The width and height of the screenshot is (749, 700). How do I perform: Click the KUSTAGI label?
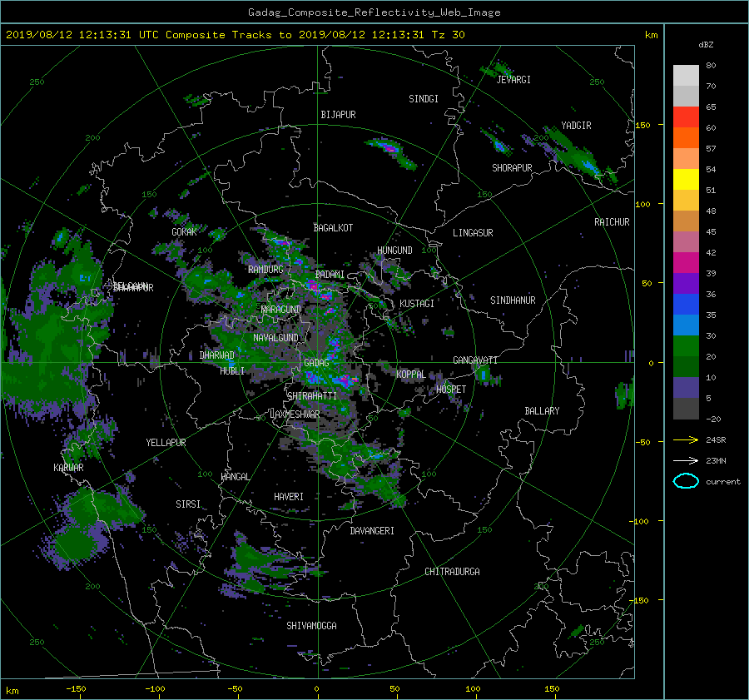tap(417, 304)
